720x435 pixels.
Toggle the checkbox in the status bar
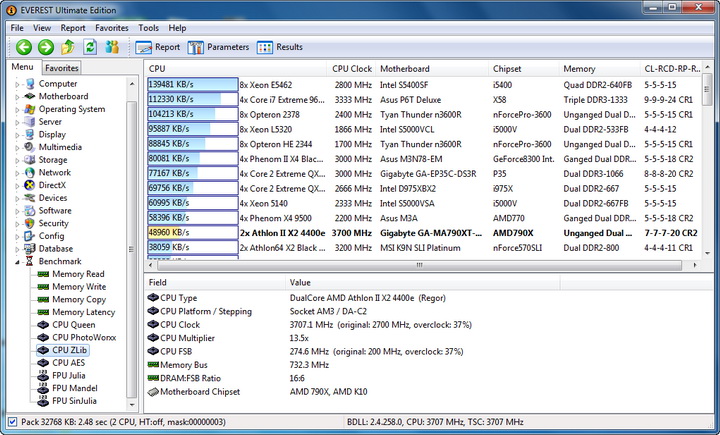coord(13,422)
